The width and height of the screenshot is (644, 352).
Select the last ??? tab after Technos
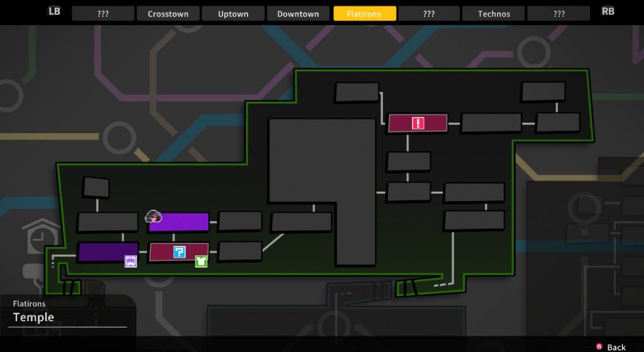click(558, 14)
